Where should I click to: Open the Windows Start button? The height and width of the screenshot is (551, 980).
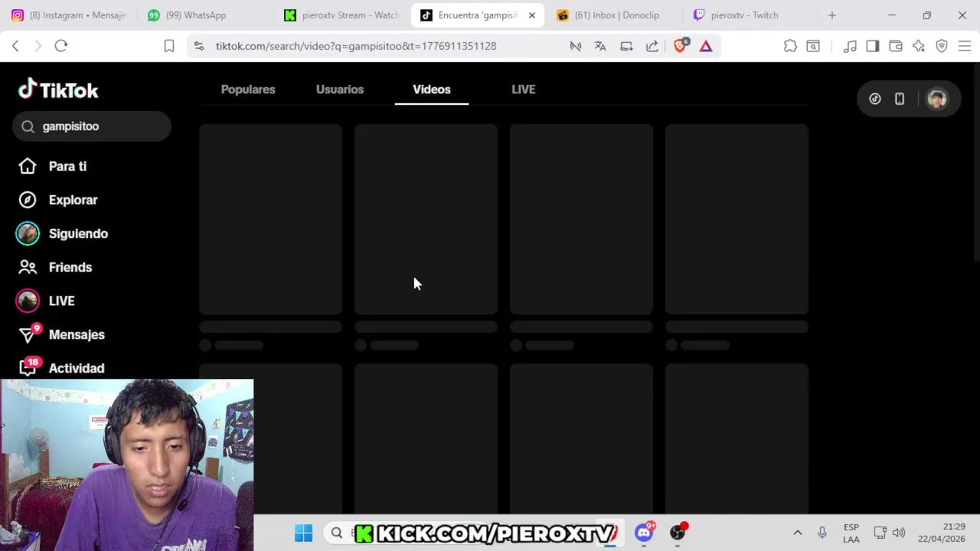click(x=304, y=533)
